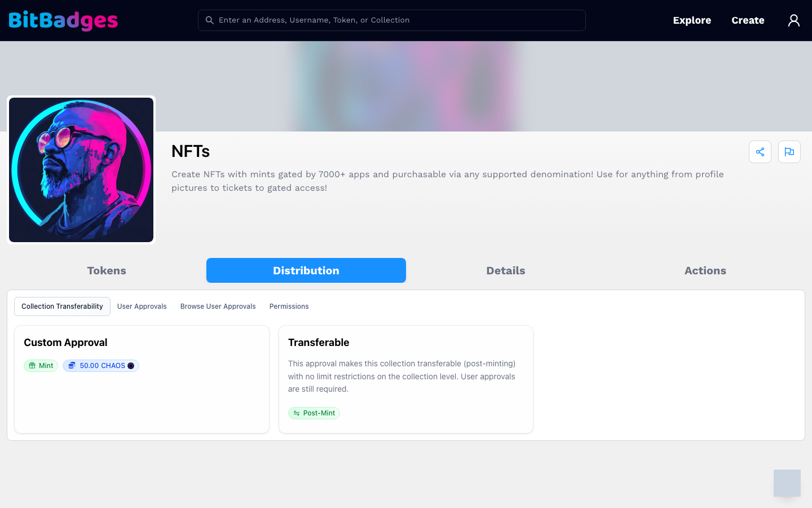The image size is (812, 508).
Task: Click the blurred collection banner image
Action: [406, 86]
